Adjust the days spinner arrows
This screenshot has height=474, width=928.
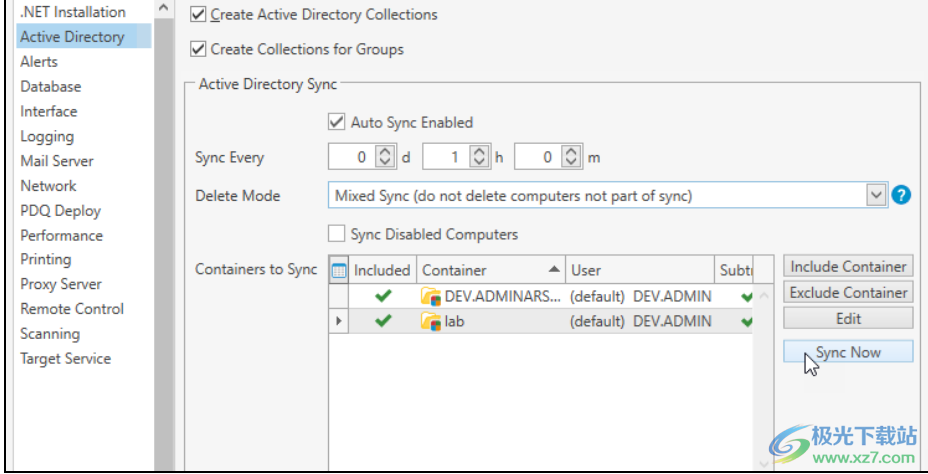(385, 157)
